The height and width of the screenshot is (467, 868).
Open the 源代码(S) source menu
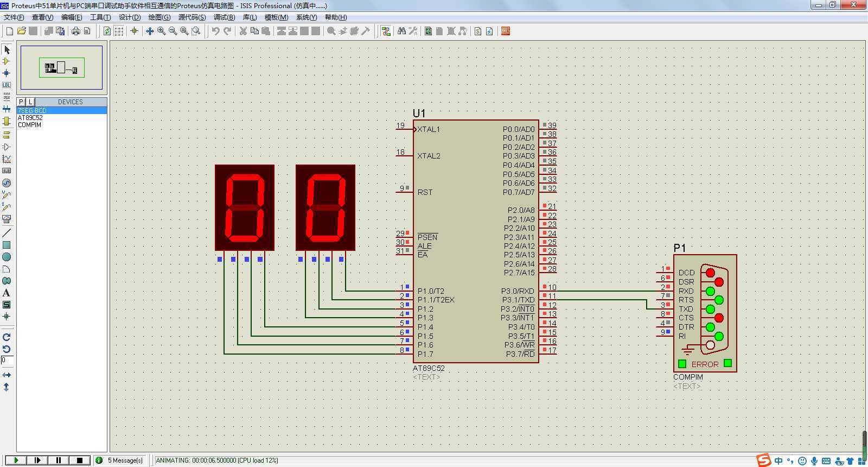(192, 17)
